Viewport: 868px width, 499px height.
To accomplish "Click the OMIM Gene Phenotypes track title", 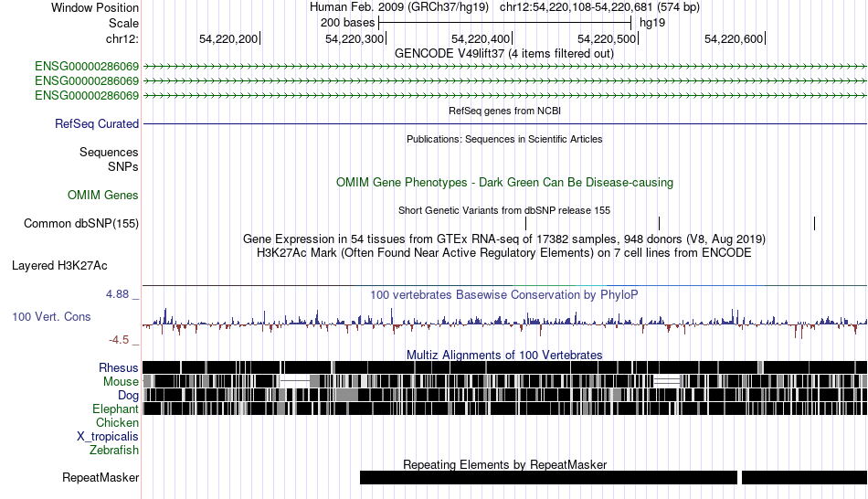I will tap(504, 182).
